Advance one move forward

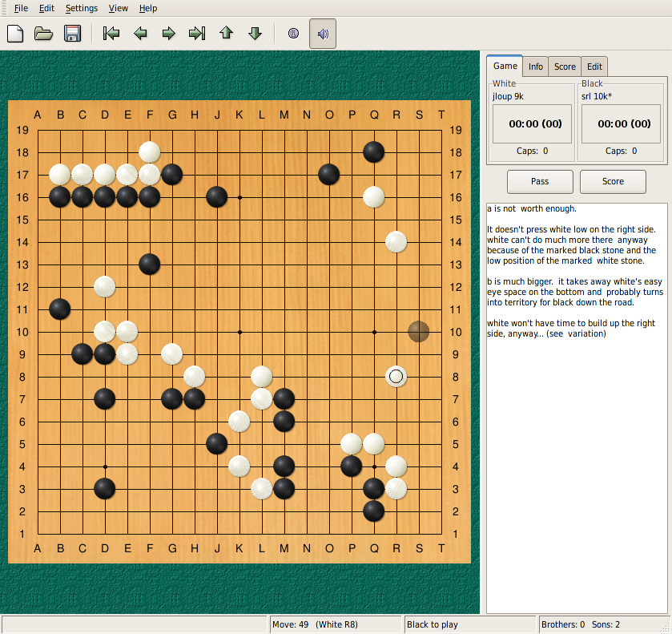[x=169, y=34]
